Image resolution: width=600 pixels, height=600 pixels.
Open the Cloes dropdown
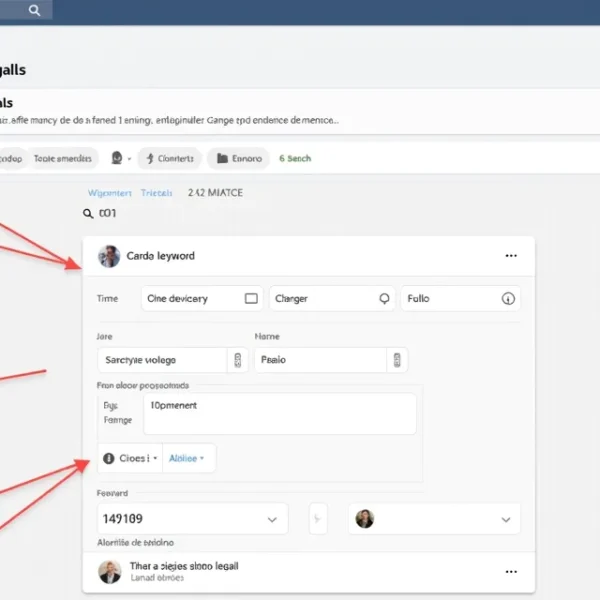pyautogui.click(x=130, y=458)
